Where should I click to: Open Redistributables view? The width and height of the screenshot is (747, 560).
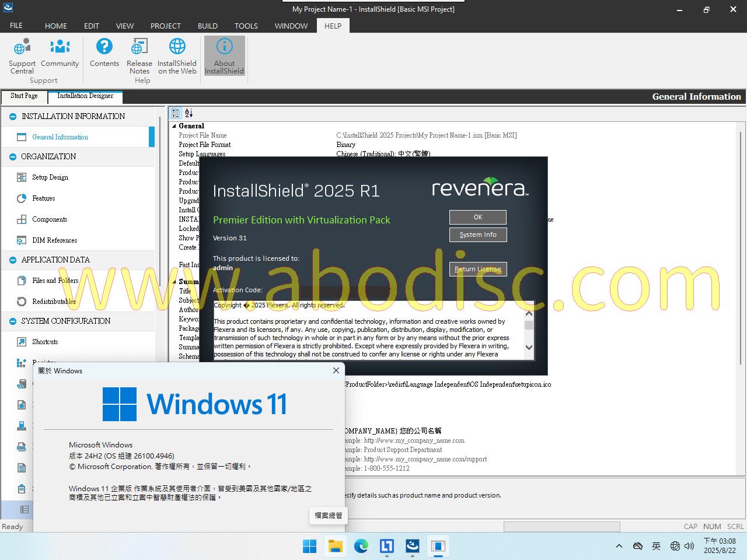click(x=54, y=302)
